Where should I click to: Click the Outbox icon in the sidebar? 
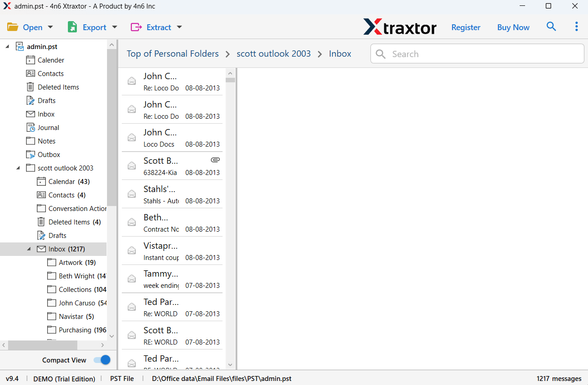click(x=31, y=154)
